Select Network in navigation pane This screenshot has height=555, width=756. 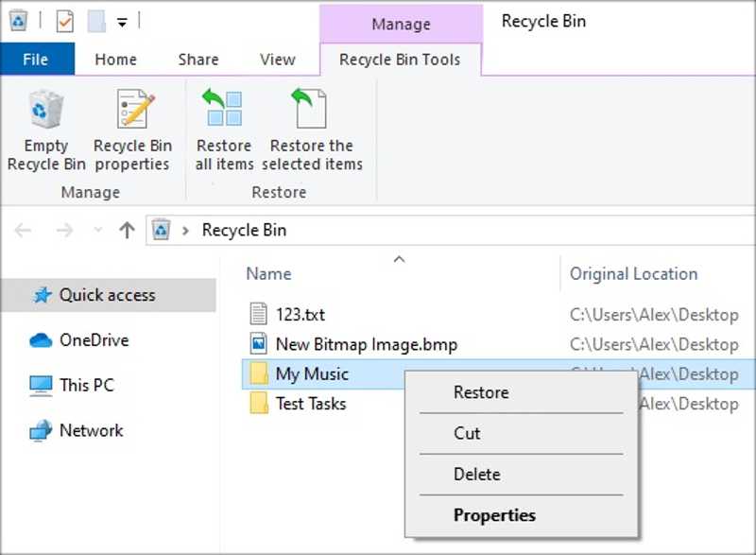point(92,430)
